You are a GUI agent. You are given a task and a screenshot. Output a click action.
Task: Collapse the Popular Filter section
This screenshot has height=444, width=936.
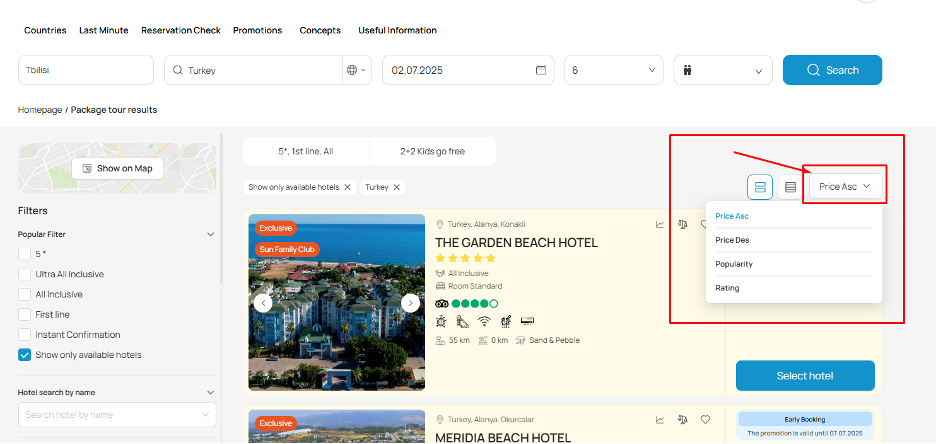click(x=210, y=235)
